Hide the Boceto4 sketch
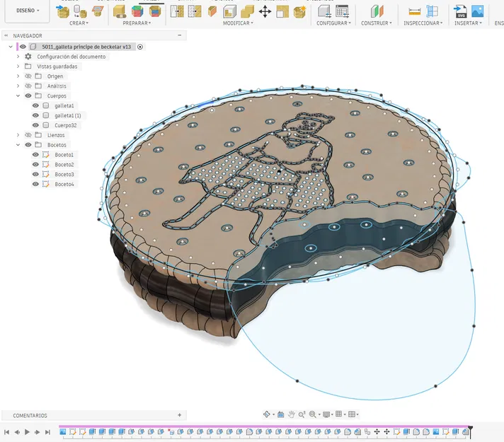This screenshot has height=442, width=504. point(35,184)
